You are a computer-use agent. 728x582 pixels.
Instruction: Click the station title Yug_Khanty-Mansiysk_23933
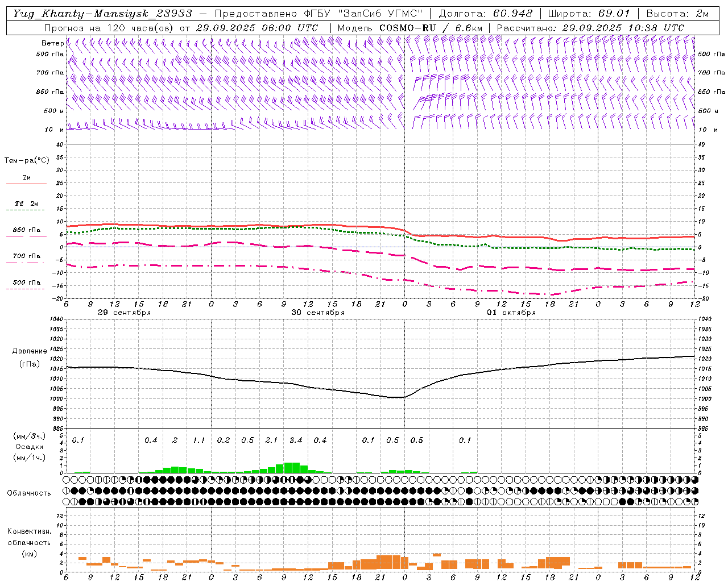coord(102,14)
